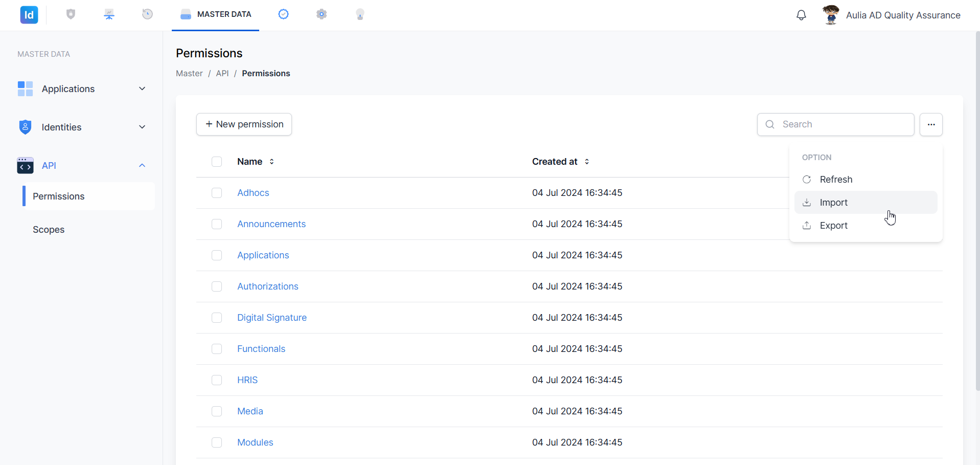Click the API code window icon in sidebar

point(25,165)
